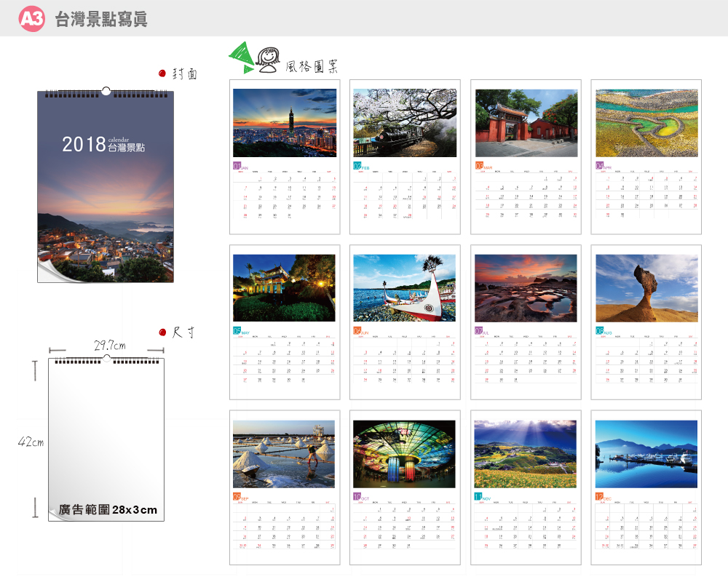This screenshot has width=728, height=582.
Task: Open the August Queen's Head rock photo
Action: pos(646,288)
